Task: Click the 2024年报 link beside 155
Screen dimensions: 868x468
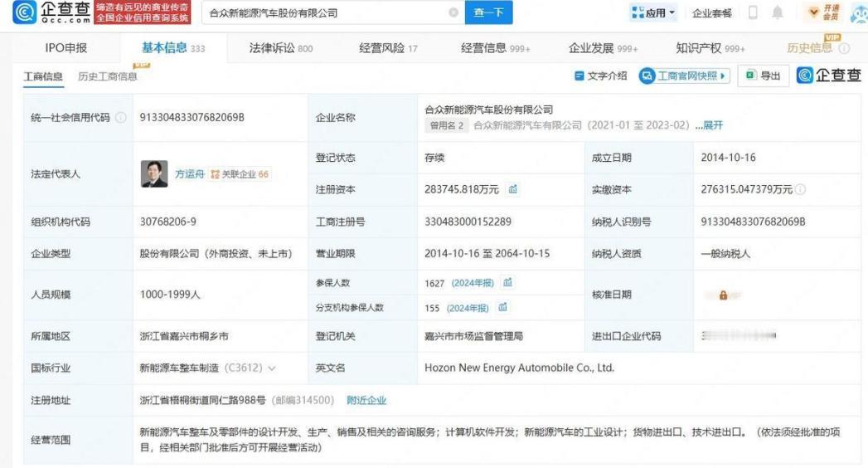Action: pos(468,308)
